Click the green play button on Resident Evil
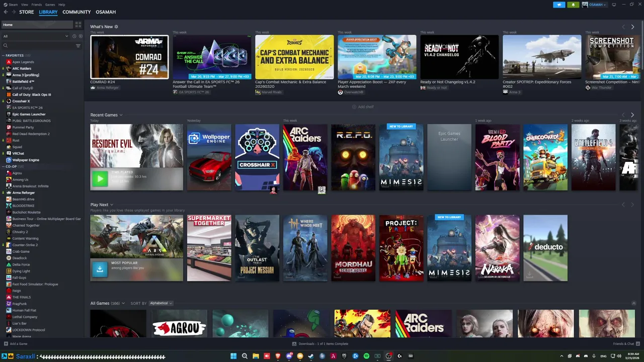 pyautogui.click(x=100, y=178)
